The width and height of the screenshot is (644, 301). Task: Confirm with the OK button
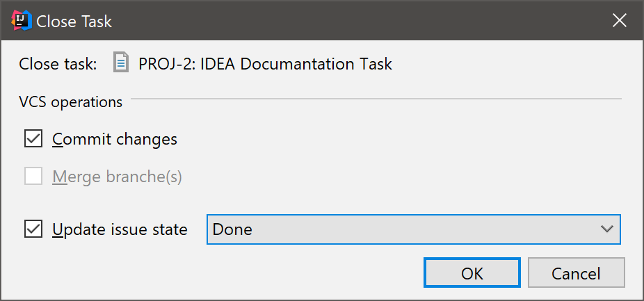point(472,273)
